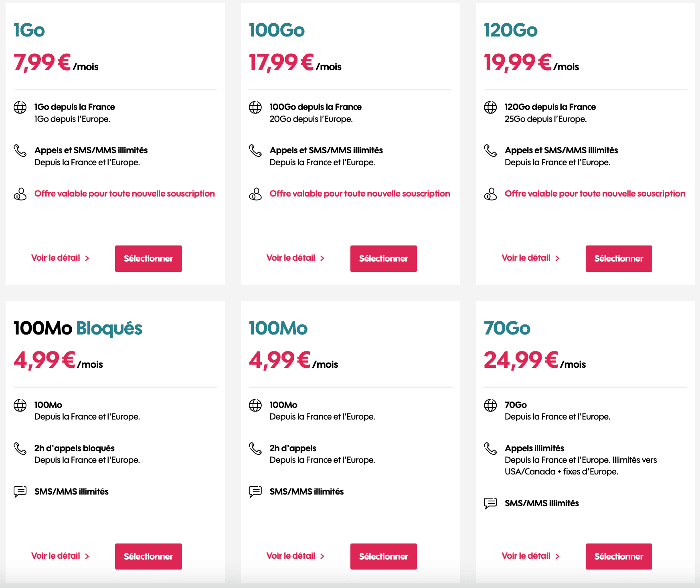
Task: Click phone icon in 100Mo plan at 2h d'appels
Action: pos(255,448)
